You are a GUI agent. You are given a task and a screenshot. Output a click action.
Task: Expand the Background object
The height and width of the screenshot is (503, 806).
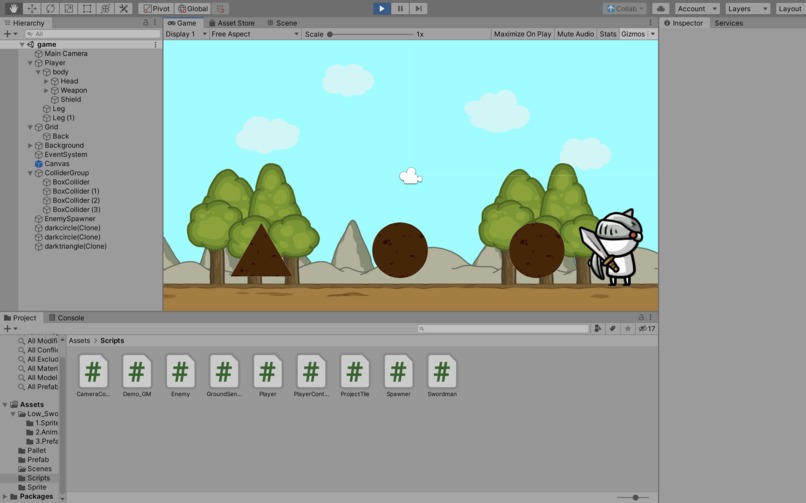point(30,145)
